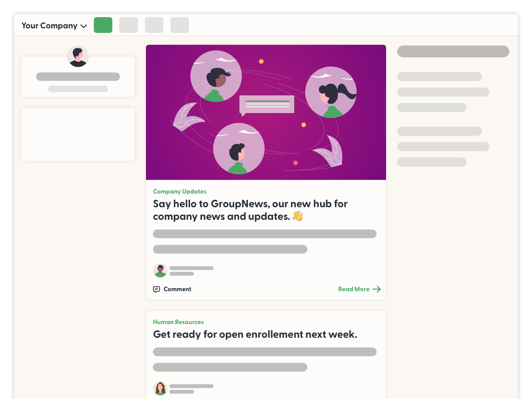This screenshot has width=532, height=399.
Task: Click the chevron next to Your Company
Action: [x=84, y=26]
